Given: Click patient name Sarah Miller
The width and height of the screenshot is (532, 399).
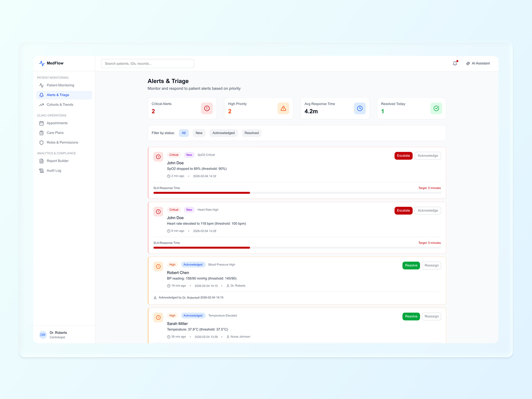Looking at the screenshot, I should click(177, 324).
